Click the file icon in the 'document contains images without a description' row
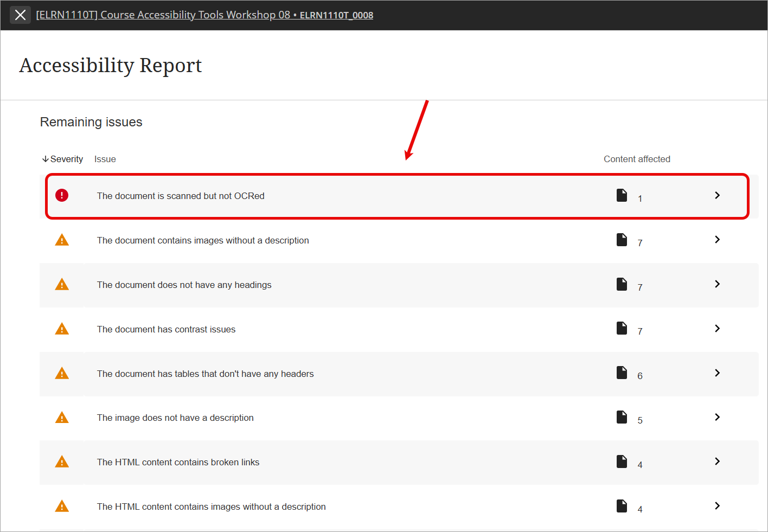768x532 pixels. (x=622, y=240)
